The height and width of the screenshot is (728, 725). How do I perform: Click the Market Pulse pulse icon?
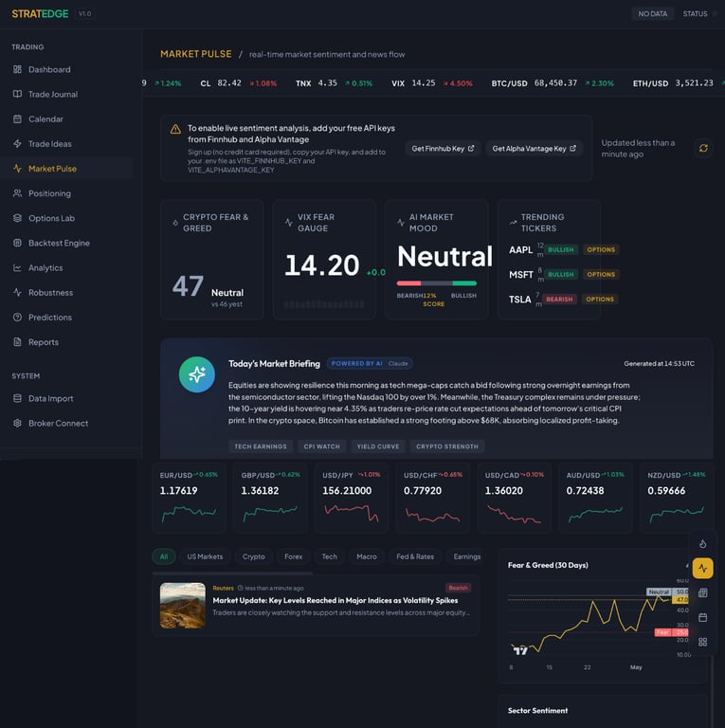[18, 169]
